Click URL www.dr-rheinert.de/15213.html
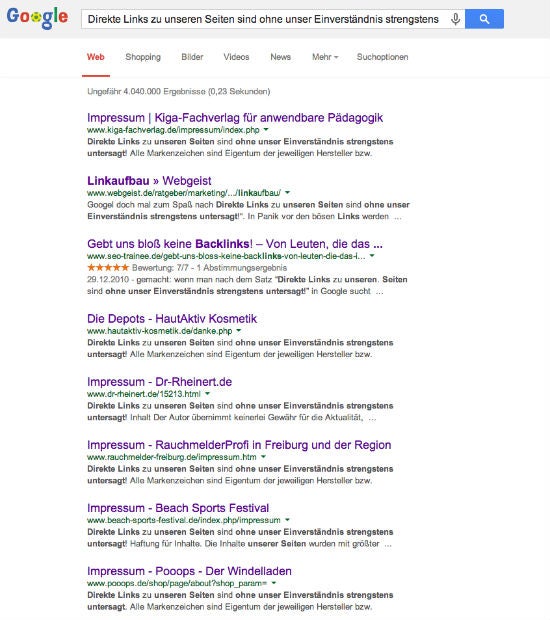The width and height of the screenshot is (550, 620). (x=144, y=394)
